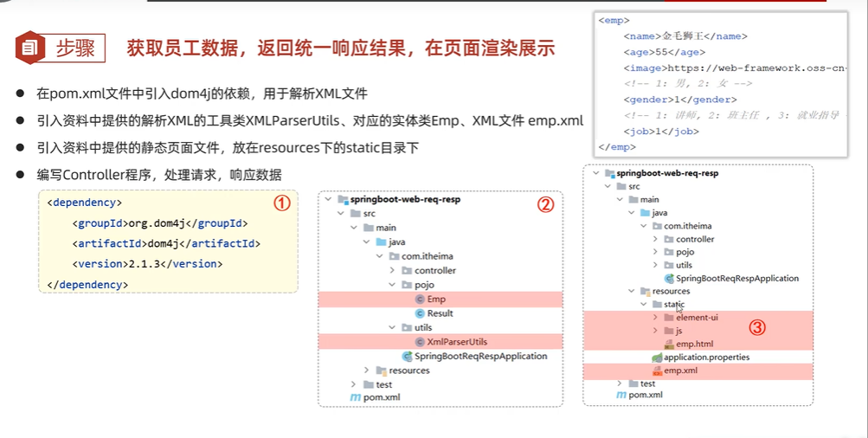Screen dimensions: 868x438
Task: Expand the pojo package in tree ③
Action: coord(655,252)
